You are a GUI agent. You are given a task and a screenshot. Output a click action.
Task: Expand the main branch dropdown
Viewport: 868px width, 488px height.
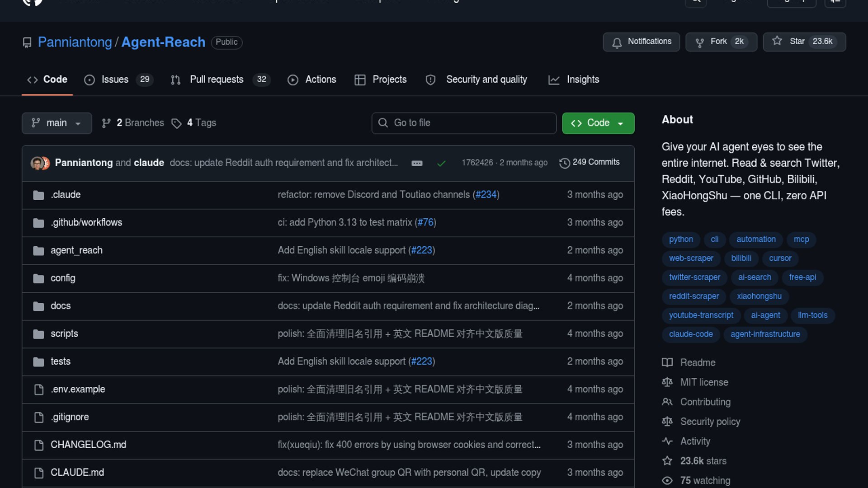point(57,123)
